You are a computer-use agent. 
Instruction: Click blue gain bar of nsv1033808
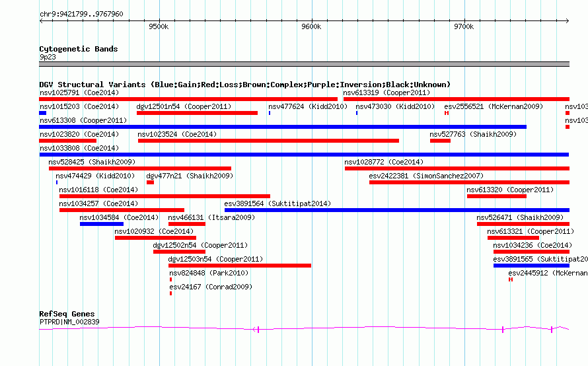(x=304, y=155)
